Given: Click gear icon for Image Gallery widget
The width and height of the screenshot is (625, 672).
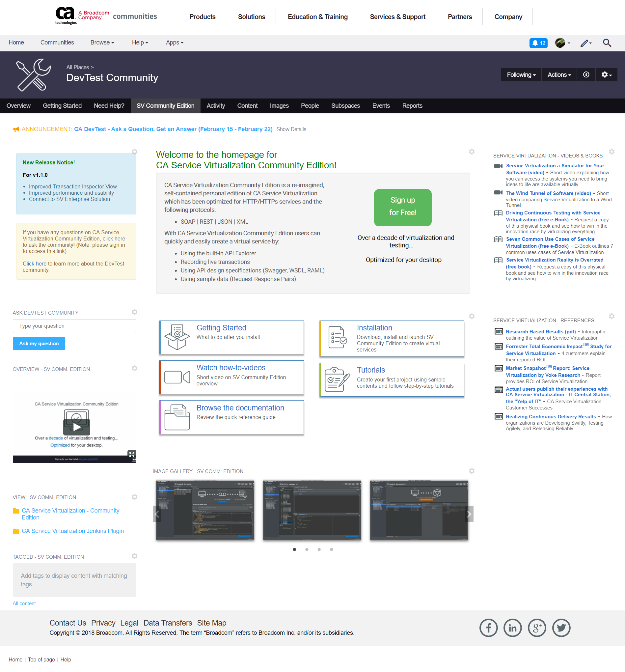Looking at the screenshot, I should click(x=472, y=470).
